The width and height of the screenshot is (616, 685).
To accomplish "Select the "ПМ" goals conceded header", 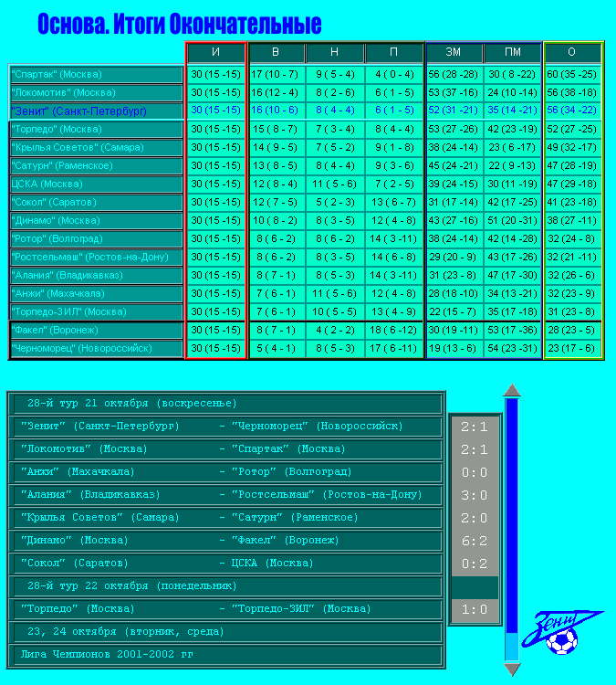I will pos(512,52).
